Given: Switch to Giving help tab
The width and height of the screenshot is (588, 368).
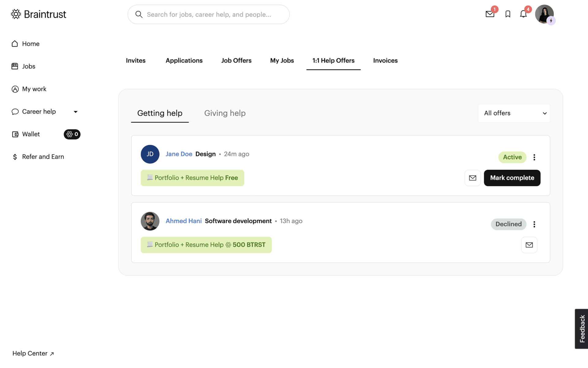Looking at the screenshot, I should (225, 113).
